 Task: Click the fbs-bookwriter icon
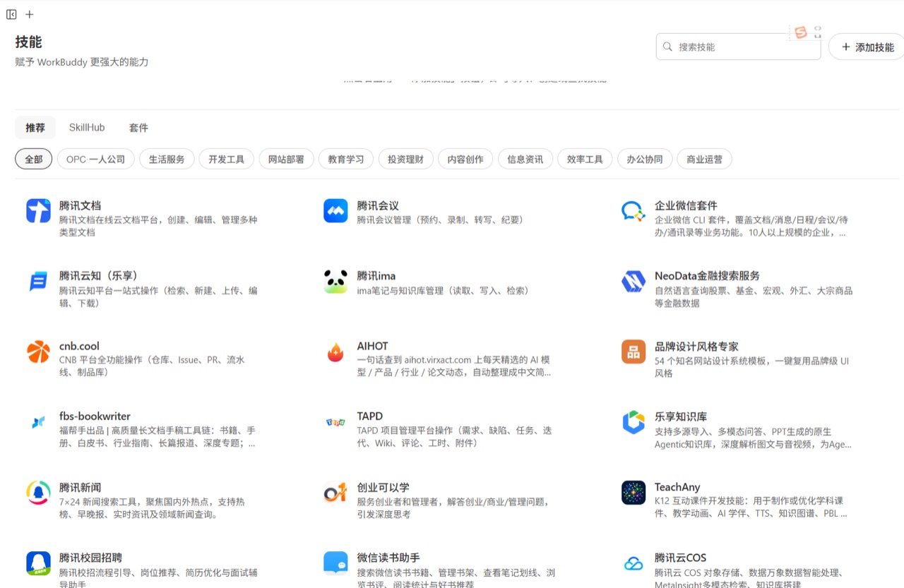point(39,422)
